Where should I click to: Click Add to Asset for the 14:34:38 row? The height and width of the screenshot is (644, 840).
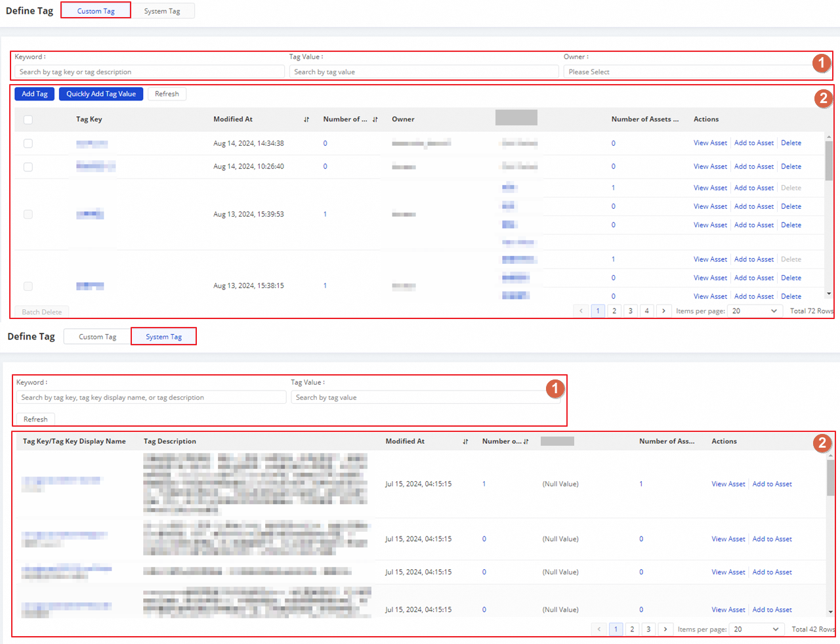[754, 142]
